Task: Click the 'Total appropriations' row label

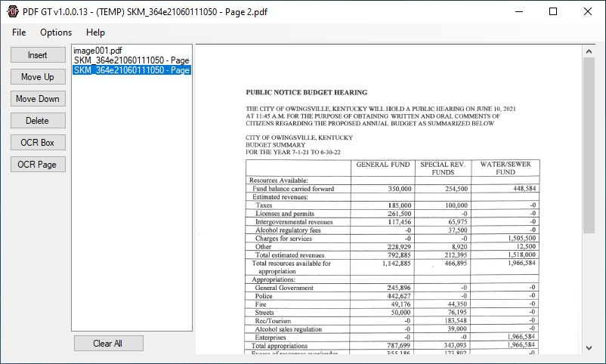Action: point(280,346)
